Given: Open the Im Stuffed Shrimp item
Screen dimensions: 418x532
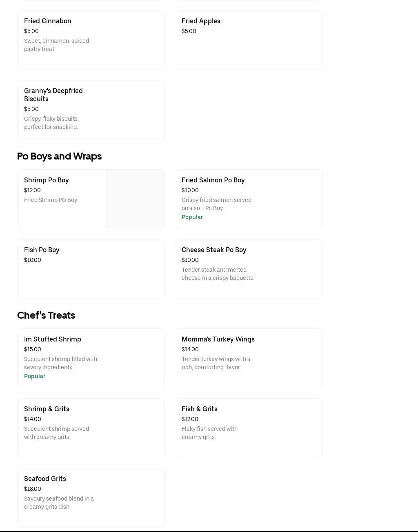Looking at the screenshot, I should click(x=91, y=358).
